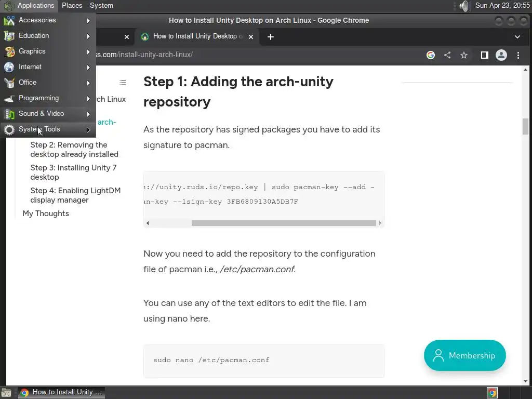The width and height of the screenshot is (532, 399).
Task: Click the System Tools gear icon
Action: (9, 129)
